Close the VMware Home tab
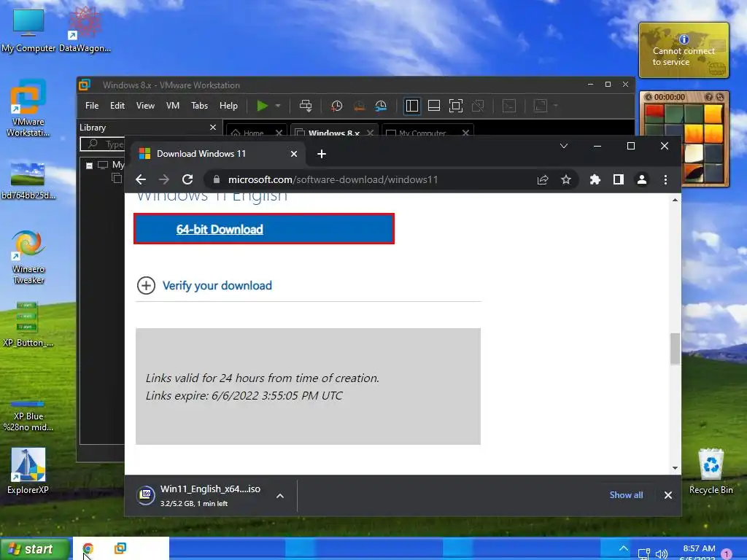The width and height of the screenshot is (747, 560). (279, 133)
